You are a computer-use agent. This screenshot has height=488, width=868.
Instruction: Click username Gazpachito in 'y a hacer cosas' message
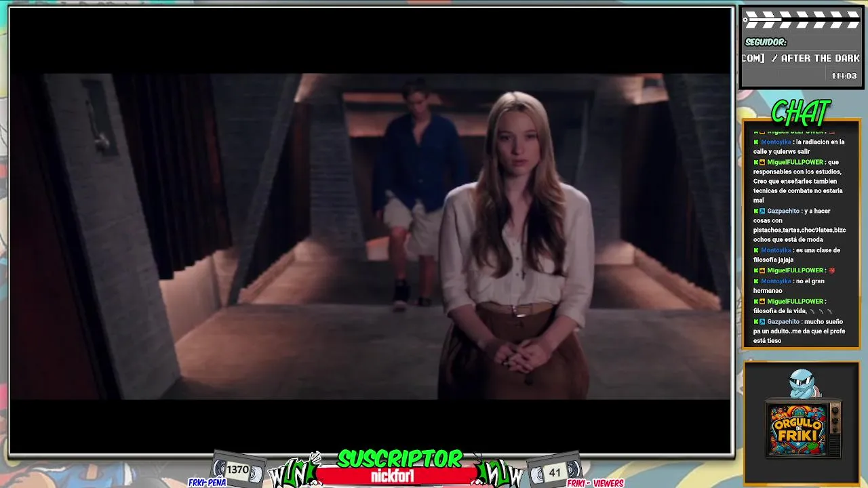click(x=783, y=211)
